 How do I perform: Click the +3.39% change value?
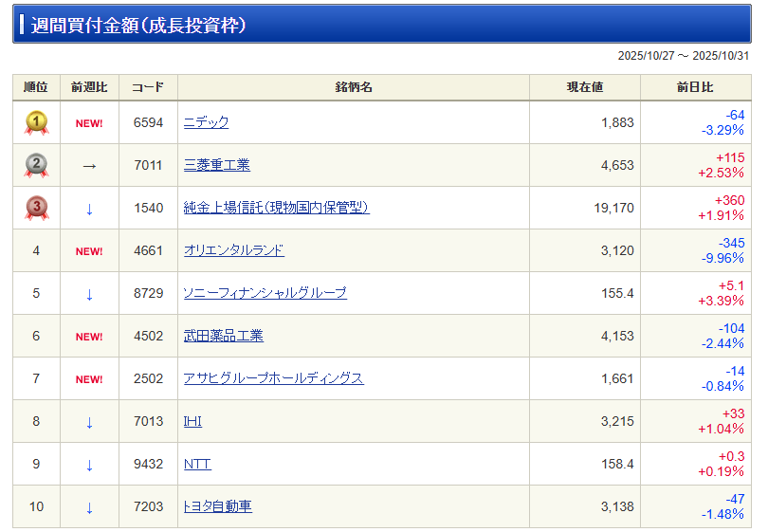click(x=721, y=301)
